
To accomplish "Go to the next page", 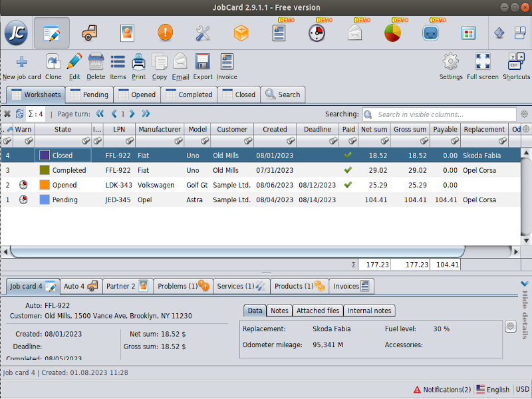I will pos(132,114).
